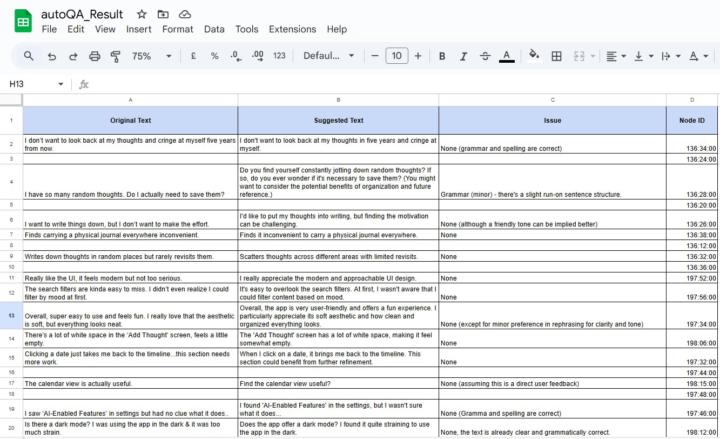This screenshot has width=720, height=439.
Task: Select cell 'Grammar (minor) - there's a slight run-on'
Action: click(x=552, y=182)
